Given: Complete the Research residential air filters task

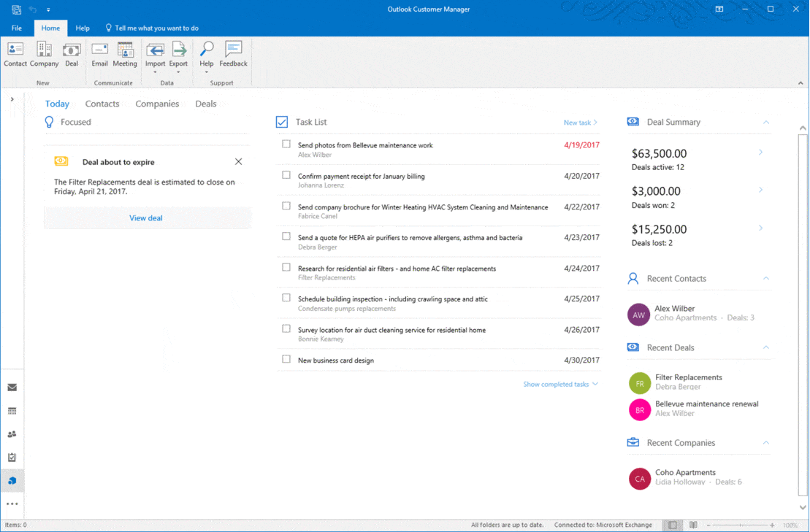Looking at the screenshot, I should point(286,267).
